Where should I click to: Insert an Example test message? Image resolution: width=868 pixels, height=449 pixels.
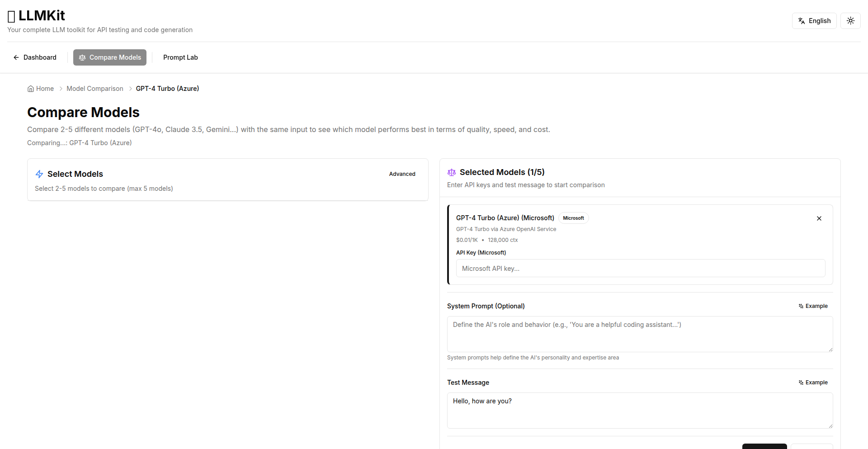[813, 383]
